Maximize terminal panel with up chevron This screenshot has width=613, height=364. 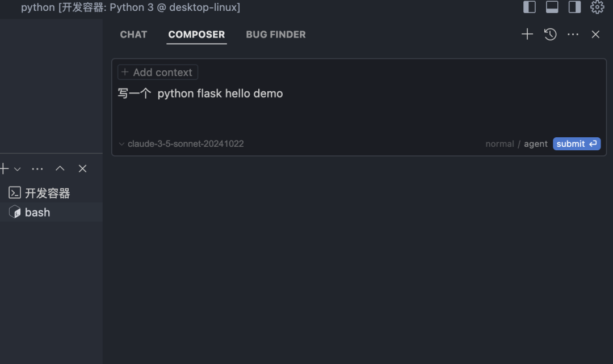(x=60, y=169)
